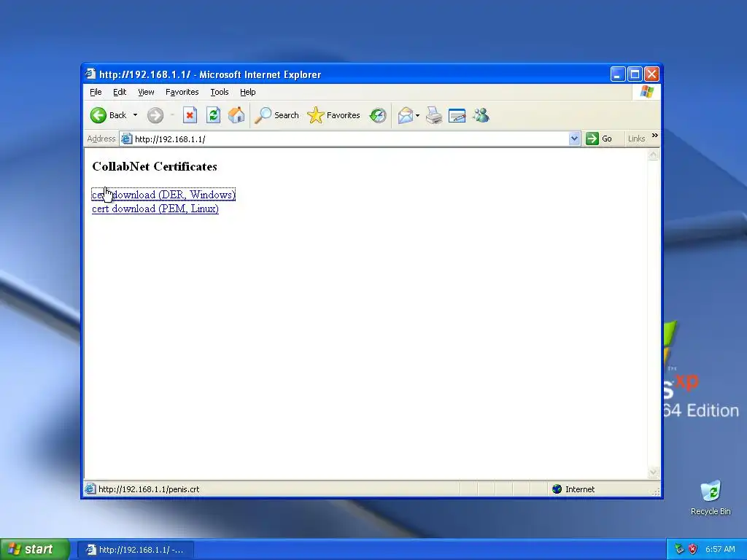The height and width of the screenshot is (560, 747).
Task: Open the Search pane
Action: [276, 115]
